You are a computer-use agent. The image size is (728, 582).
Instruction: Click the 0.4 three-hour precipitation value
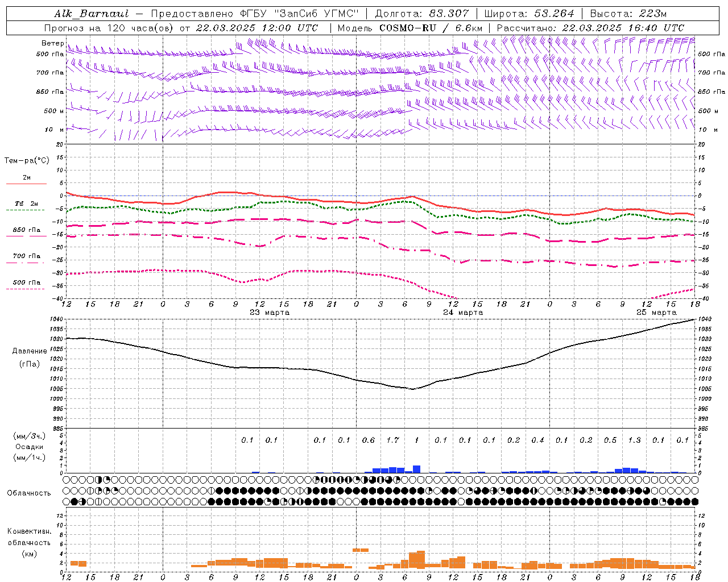pyautogui.click(x=537, y=440)
